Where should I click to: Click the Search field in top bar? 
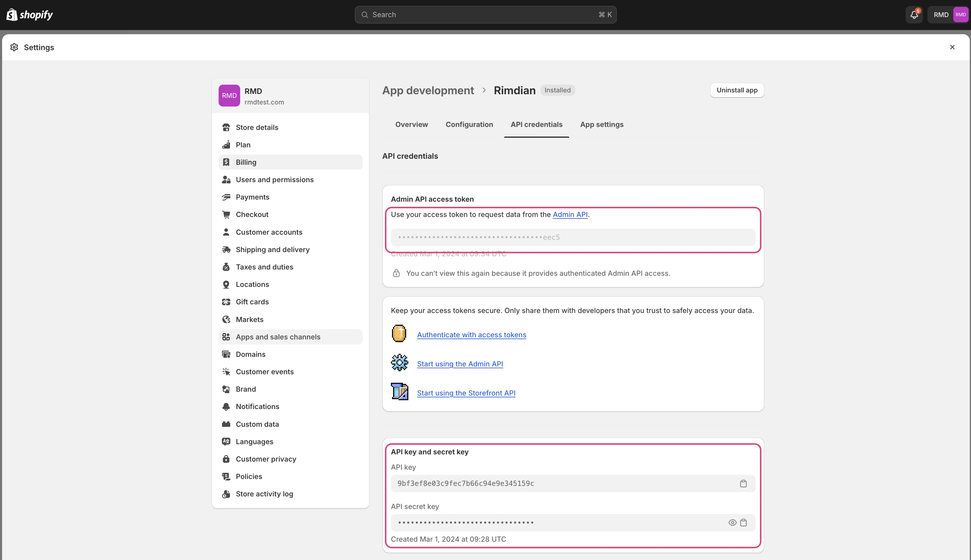[x=485, y=15]
